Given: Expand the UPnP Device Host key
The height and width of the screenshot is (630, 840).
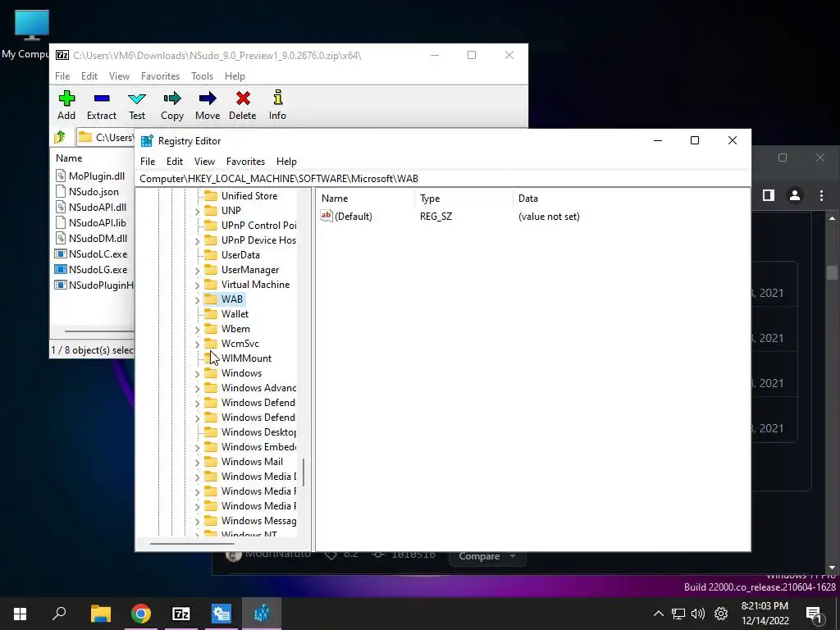Looking at the screenshot, I should tap(197, 241).
